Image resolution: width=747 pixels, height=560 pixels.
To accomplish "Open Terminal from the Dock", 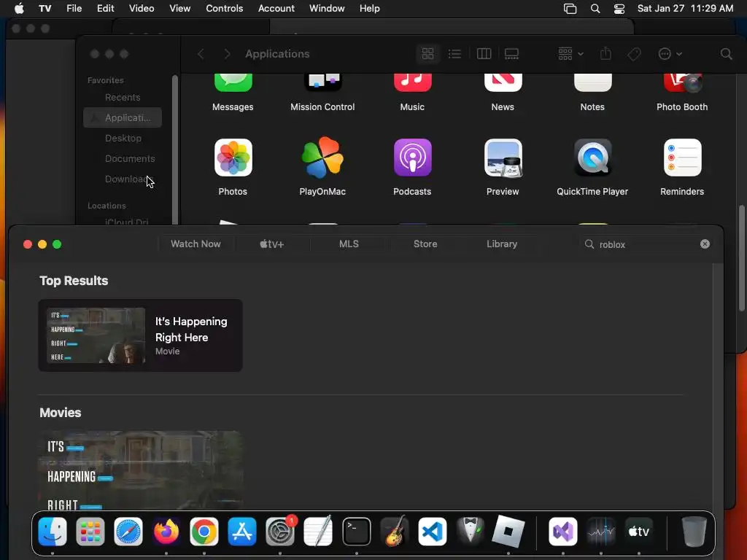I will pyautogui.click(x=356, y=532).
